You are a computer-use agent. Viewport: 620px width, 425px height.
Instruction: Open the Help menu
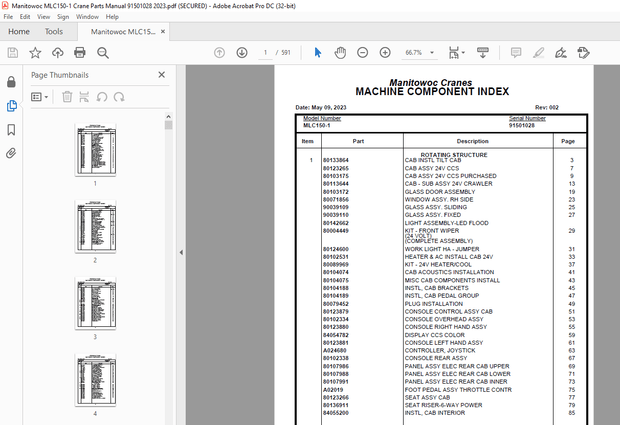pos(112,17)
